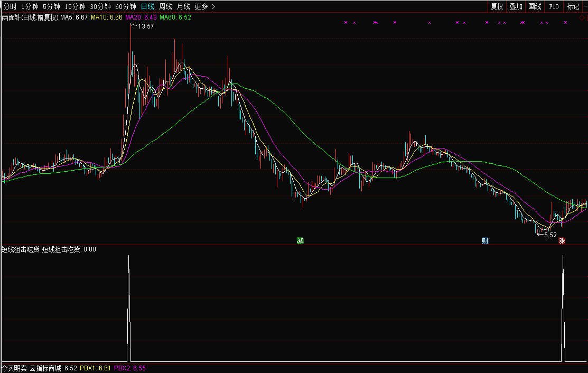The height and width of the screenshot is (373, 588).
Task: Click the 两面针(日线.前复权) stock title
Action: [30, 17]
